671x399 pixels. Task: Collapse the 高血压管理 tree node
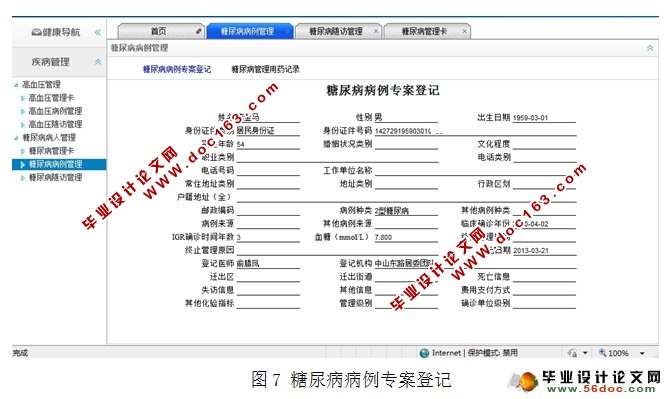(16, 85)
